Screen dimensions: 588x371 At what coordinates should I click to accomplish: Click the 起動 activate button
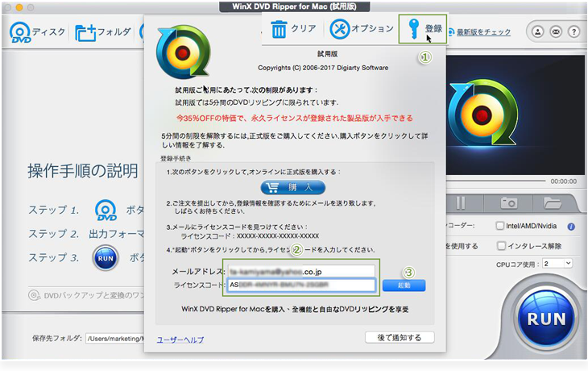pyautogui.click(x=404, y=286)
